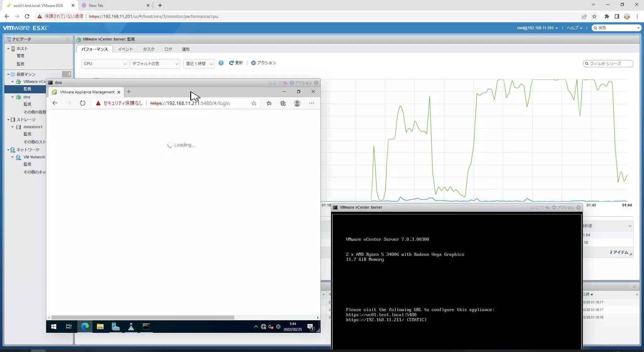Open the Edge collections icon
644x352 pixels.
[x=283, y=103]
